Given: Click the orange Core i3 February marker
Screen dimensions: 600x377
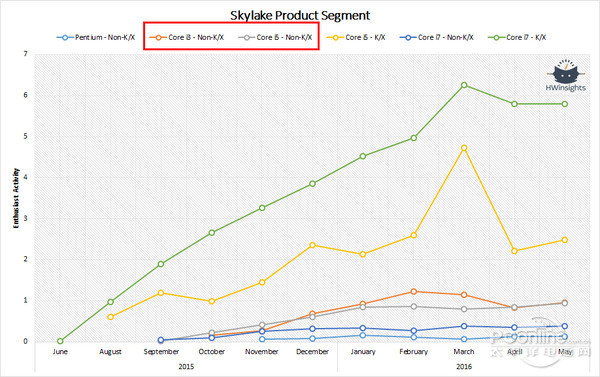Looking at the screenshot, I should (x=414, y=292).
